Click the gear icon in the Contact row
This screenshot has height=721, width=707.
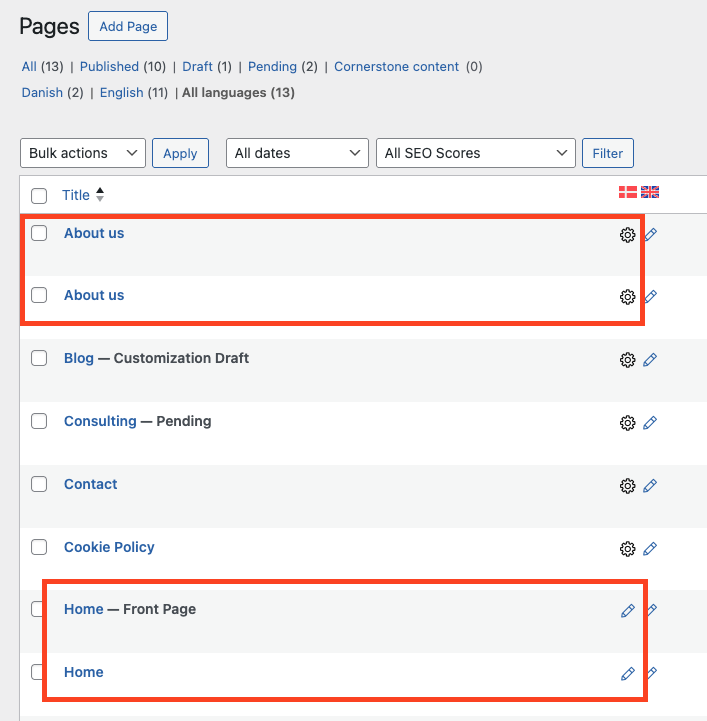point(628,486)
